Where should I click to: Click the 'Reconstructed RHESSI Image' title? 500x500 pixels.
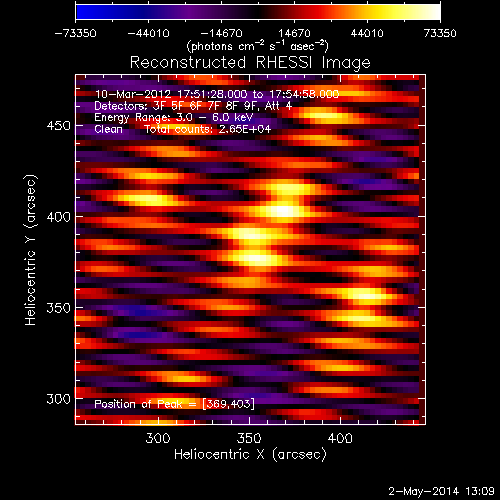tap(250, 63)
